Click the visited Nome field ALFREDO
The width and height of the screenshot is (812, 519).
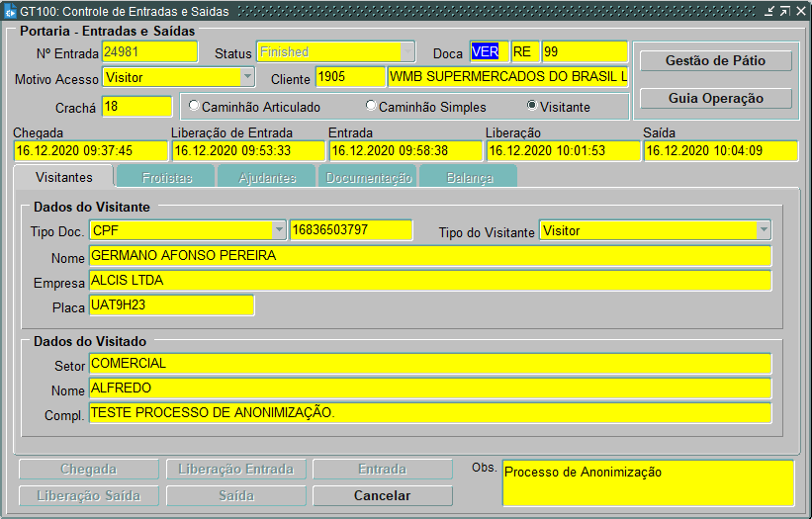coord(430,389)
